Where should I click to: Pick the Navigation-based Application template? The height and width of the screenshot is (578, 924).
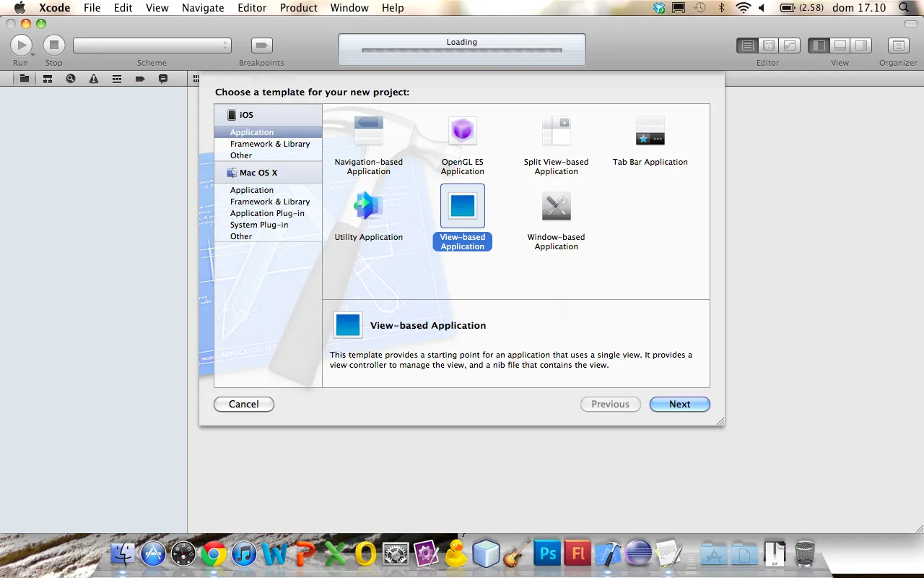click(x=368, y=137)
